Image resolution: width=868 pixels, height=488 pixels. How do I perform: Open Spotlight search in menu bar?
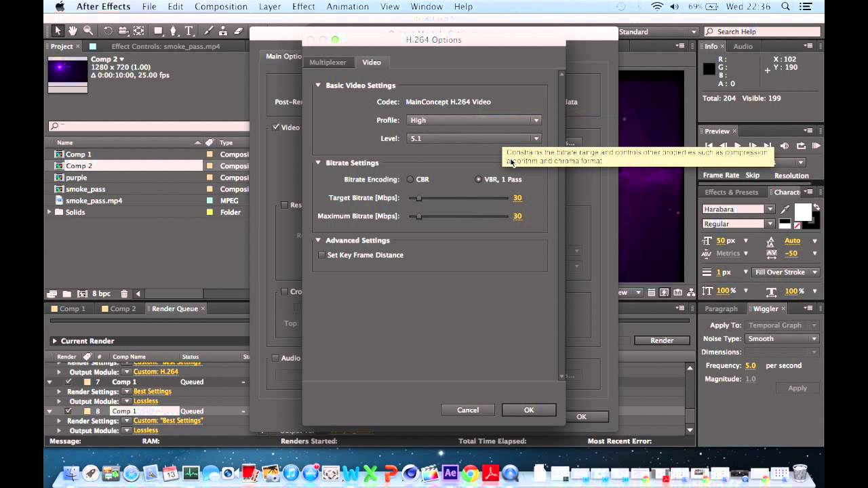click(786, 7)
